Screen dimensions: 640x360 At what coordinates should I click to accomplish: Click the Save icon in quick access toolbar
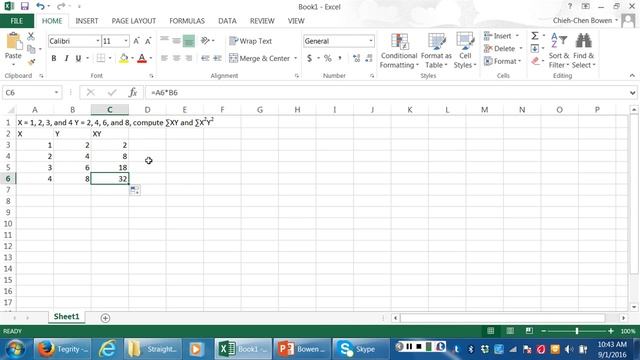pyautogui.click(x=24, y=6)
